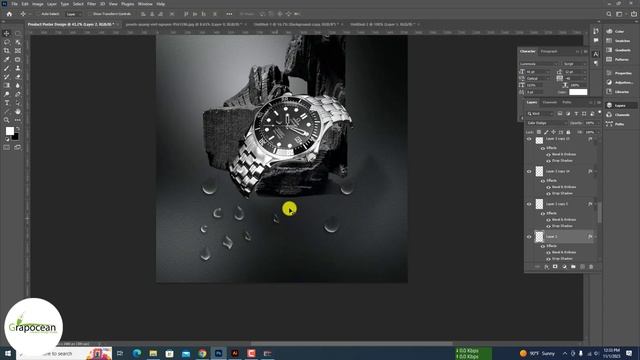Click the Delete layer trash icon

pyautogui.click(x=591, y=267)
